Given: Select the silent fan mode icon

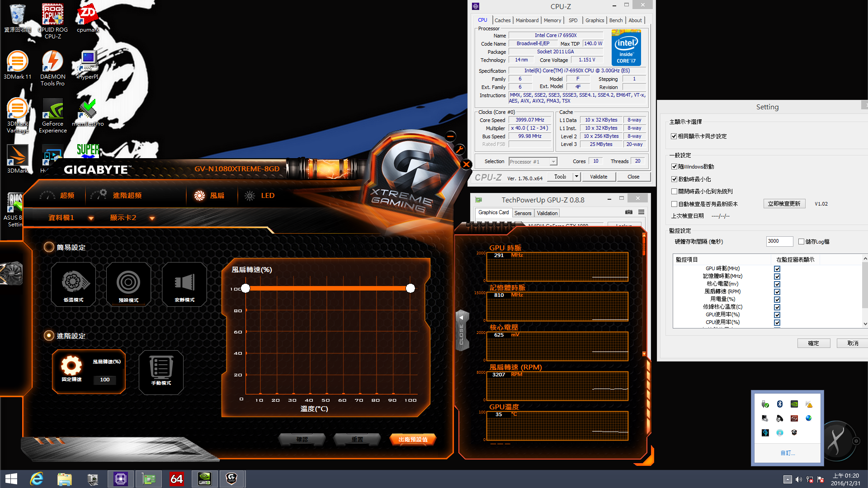Looking at the screenshot, I should (184, 284).
